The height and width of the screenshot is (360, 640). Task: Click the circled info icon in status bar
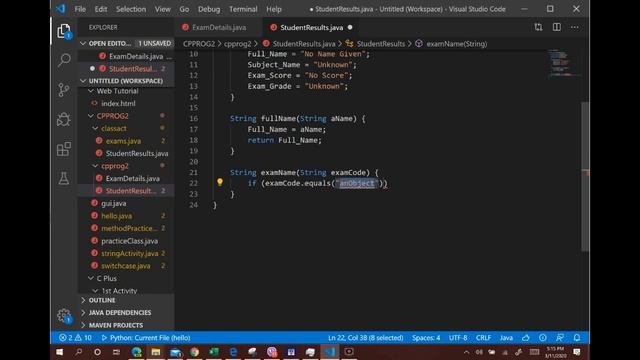(x=542, y=338)
